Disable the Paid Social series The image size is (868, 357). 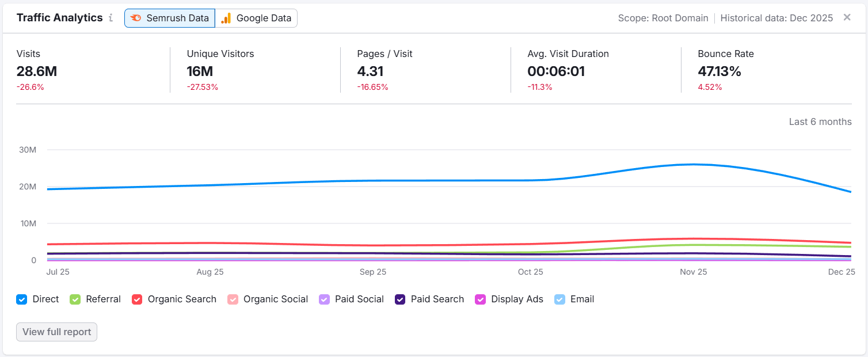click(x=324, y=299)
